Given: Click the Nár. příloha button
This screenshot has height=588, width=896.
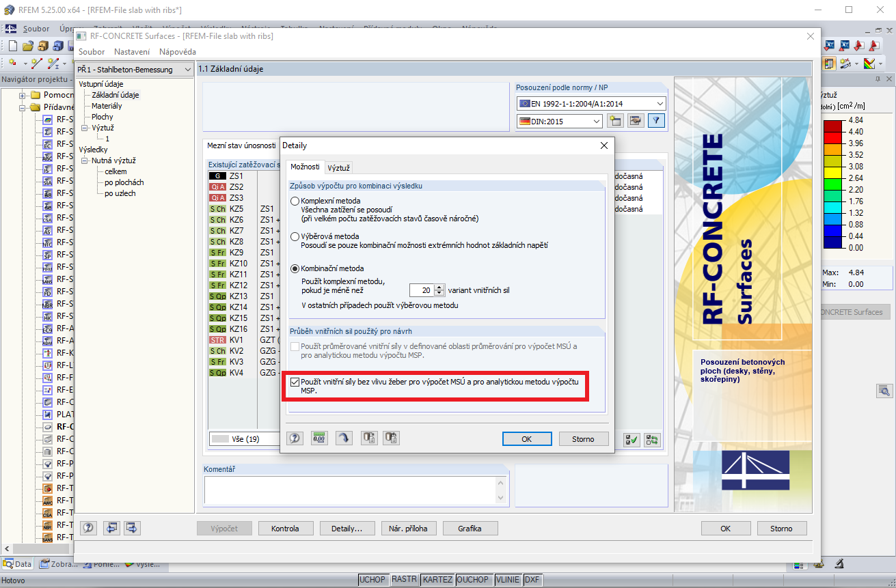Looking at the screenshot, I should pos(408,528).
